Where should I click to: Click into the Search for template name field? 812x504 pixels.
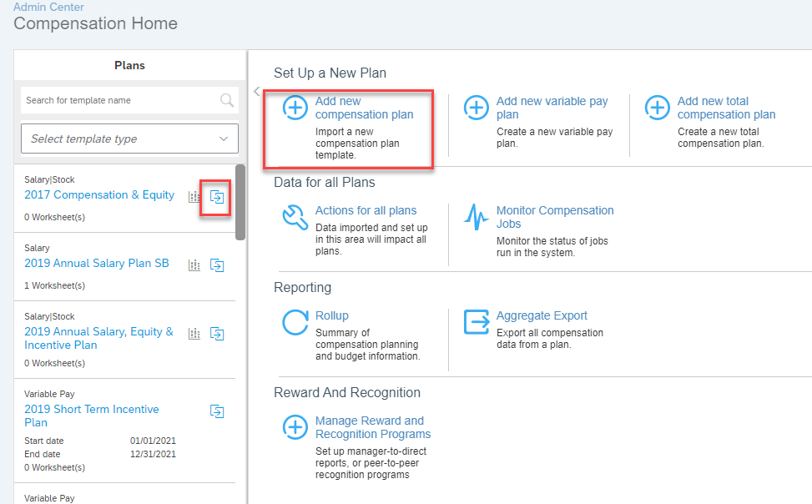[x=120, y=100]
